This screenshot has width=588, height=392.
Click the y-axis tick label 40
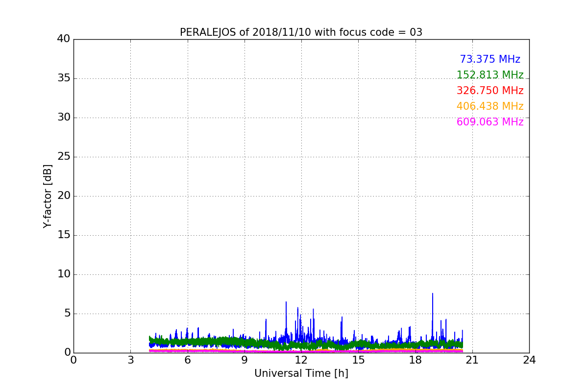[64, 39]
